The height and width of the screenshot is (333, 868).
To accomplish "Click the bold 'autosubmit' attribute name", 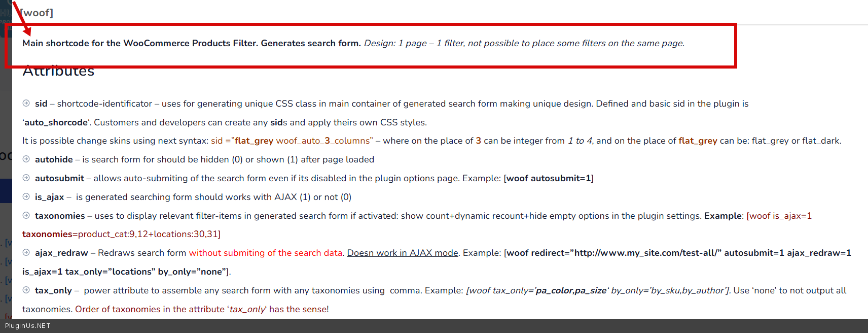I will [59, 178].
